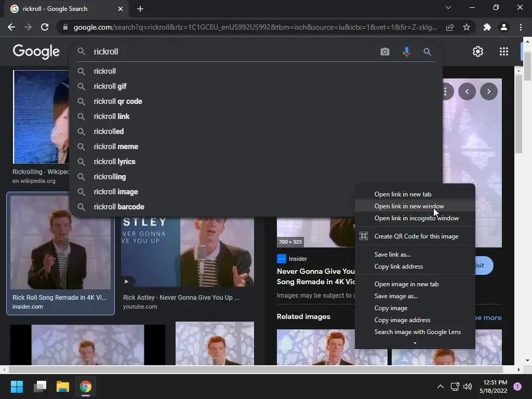The height and width of the screenshot is (399, 532).
Task: Pick suggestion rickroll meme
Action: point(256,147)
